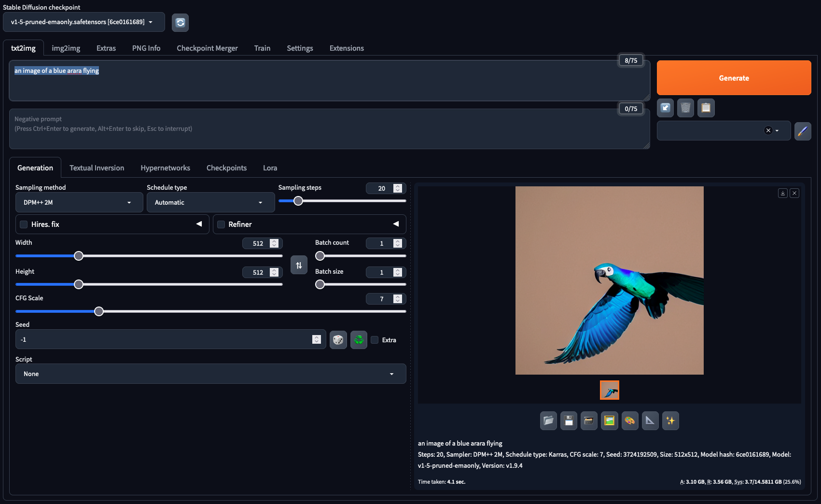Viewport: 821px width, 504px height.
Task: Send the image to img2img inpaint palette icon
Action: click(630, 420)
